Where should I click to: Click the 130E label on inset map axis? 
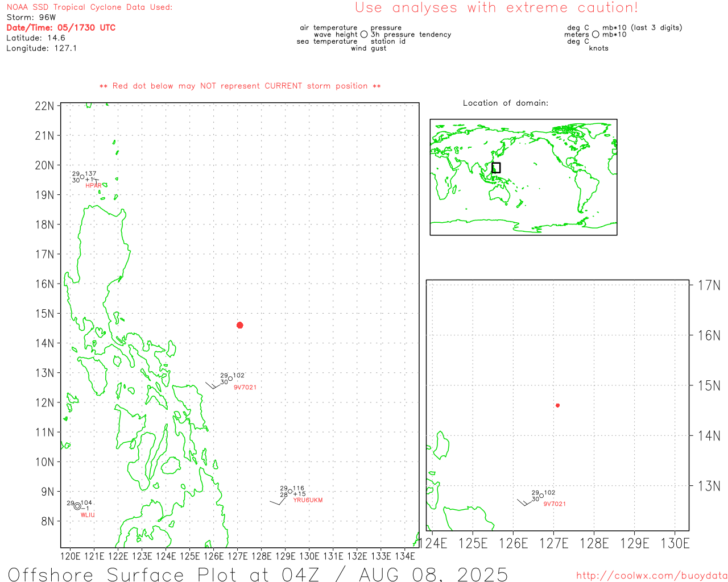675,543
